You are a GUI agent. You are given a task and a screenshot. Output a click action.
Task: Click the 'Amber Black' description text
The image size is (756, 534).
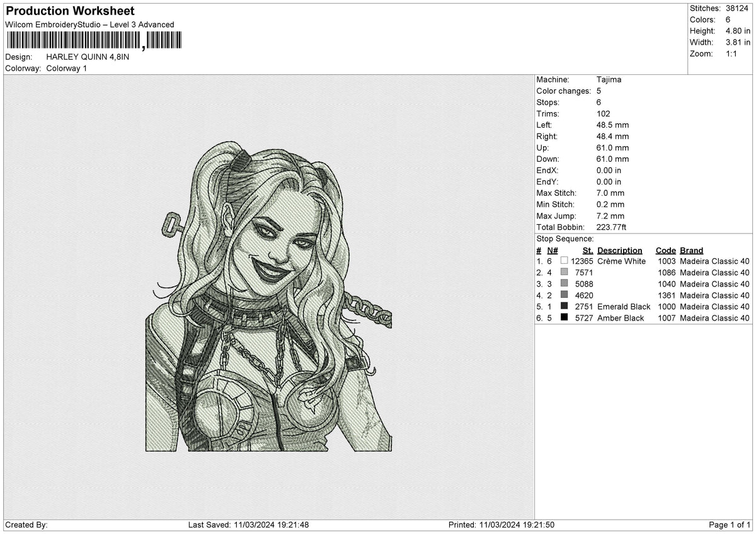click(621, 317)
